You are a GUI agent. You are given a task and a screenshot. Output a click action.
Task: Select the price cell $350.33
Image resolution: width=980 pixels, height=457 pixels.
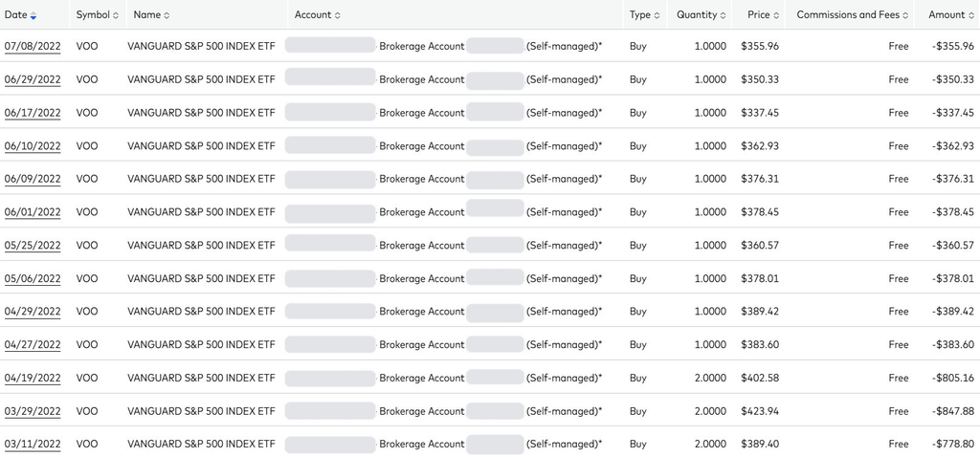[x=760, y=80]
